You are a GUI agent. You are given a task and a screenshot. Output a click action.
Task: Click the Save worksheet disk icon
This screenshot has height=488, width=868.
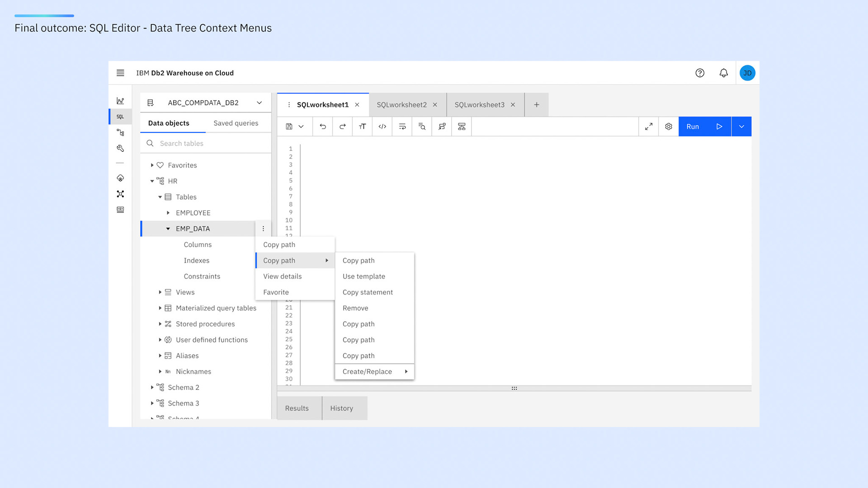click(290, 127)
